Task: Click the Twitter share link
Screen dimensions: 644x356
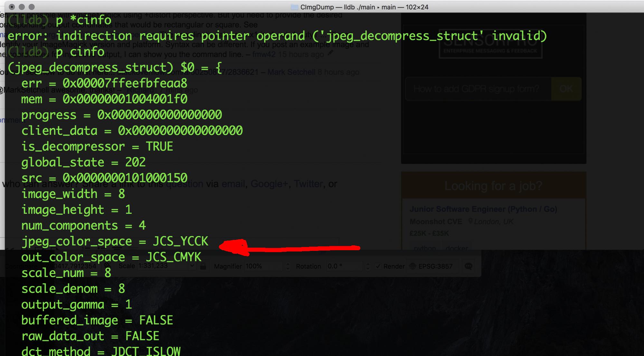Action: (308, 184)
